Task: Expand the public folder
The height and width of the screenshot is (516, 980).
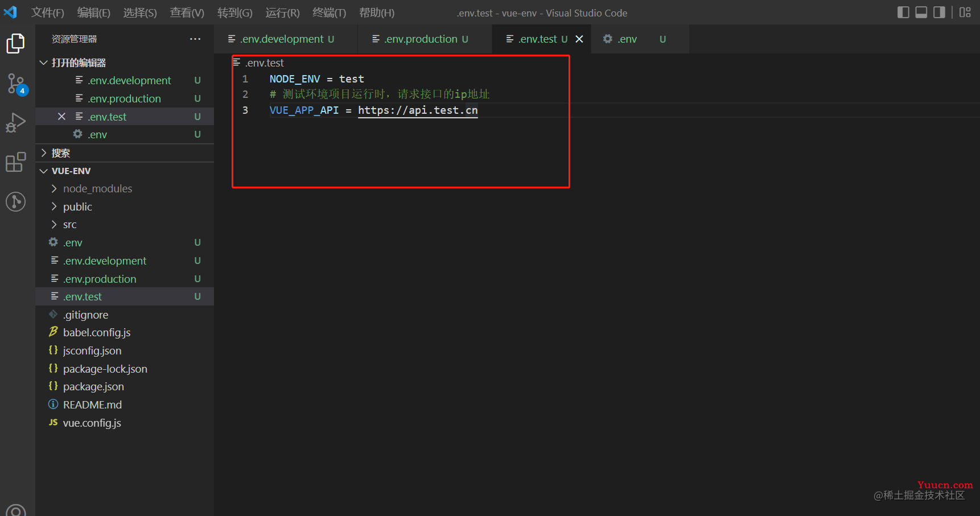Action: (x=54, y=207)
